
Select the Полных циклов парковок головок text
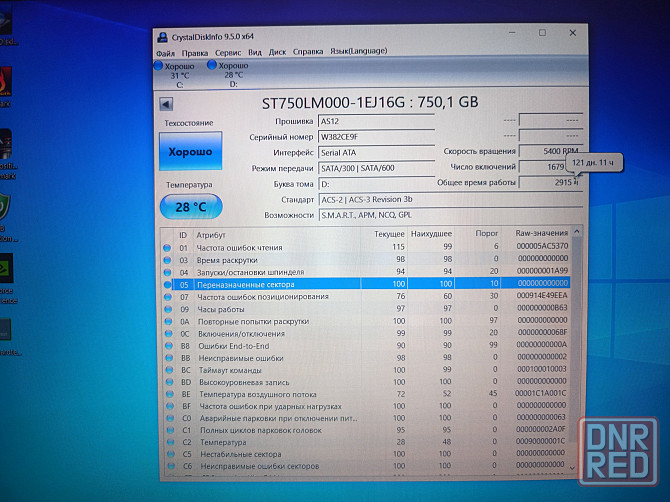coord(261,430)
